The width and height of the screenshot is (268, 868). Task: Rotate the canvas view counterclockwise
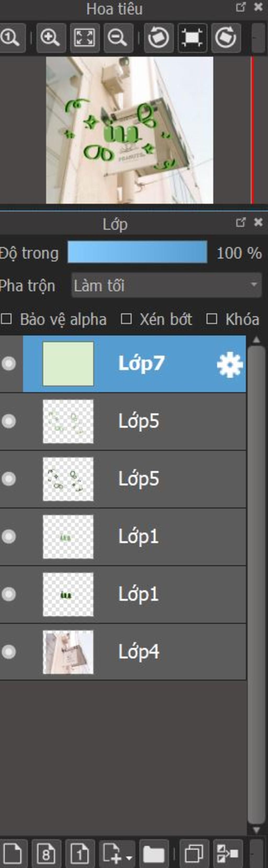158,38
